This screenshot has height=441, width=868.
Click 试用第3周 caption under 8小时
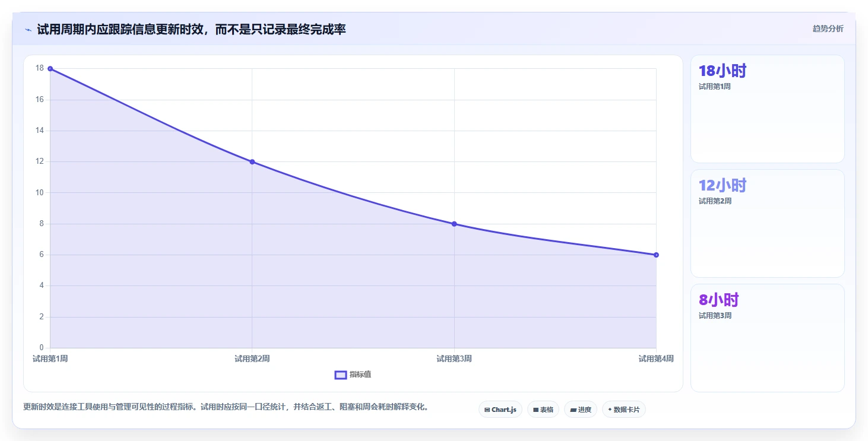[715, 316]
